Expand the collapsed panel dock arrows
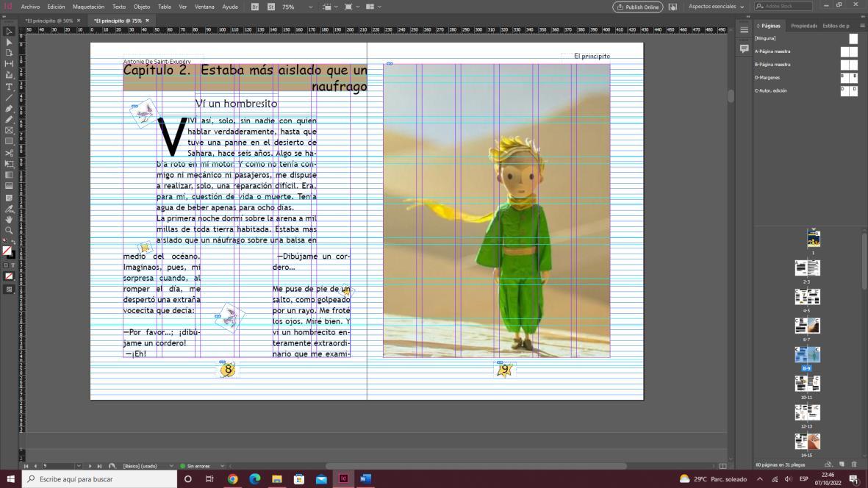The width and height of the screenshot is (868, 488). click(747, 17)
